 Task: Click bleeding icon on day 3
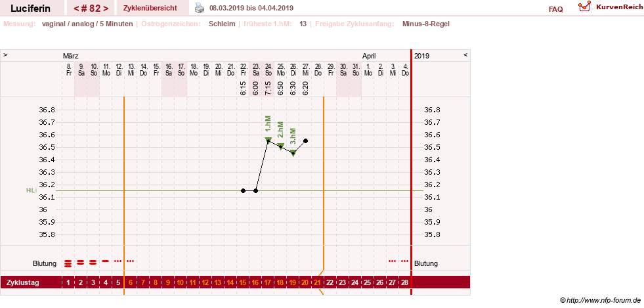[x=93, y=262]
